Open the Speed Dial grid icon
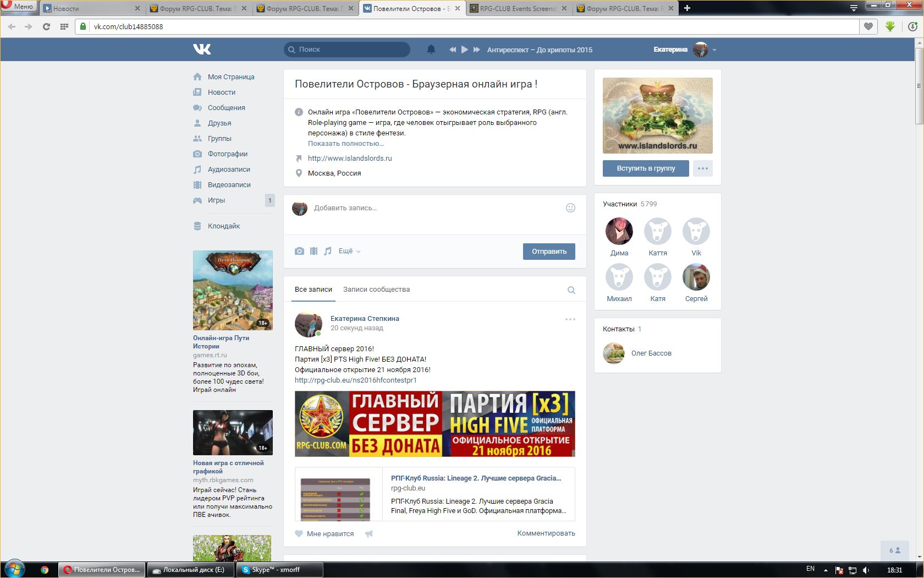 click(64, 26)
